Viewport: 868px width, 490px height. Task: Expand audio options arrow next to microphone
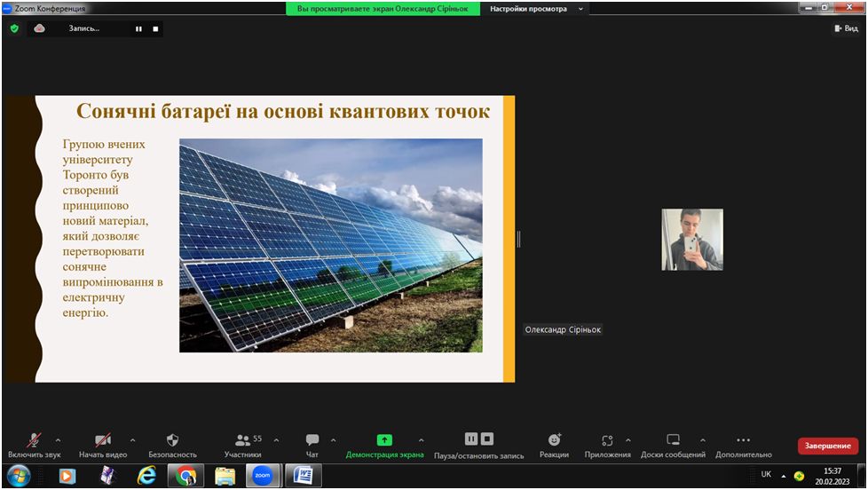[58, 440]
